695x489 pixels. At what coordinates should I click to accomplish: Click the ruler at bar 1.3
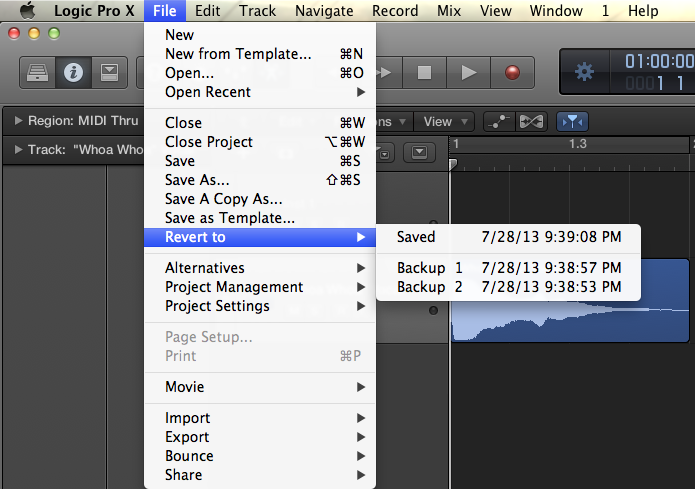(577, 144)
